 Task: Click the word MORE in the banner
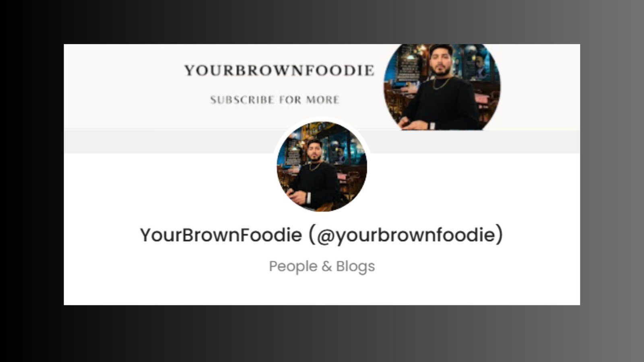point(322,100)
